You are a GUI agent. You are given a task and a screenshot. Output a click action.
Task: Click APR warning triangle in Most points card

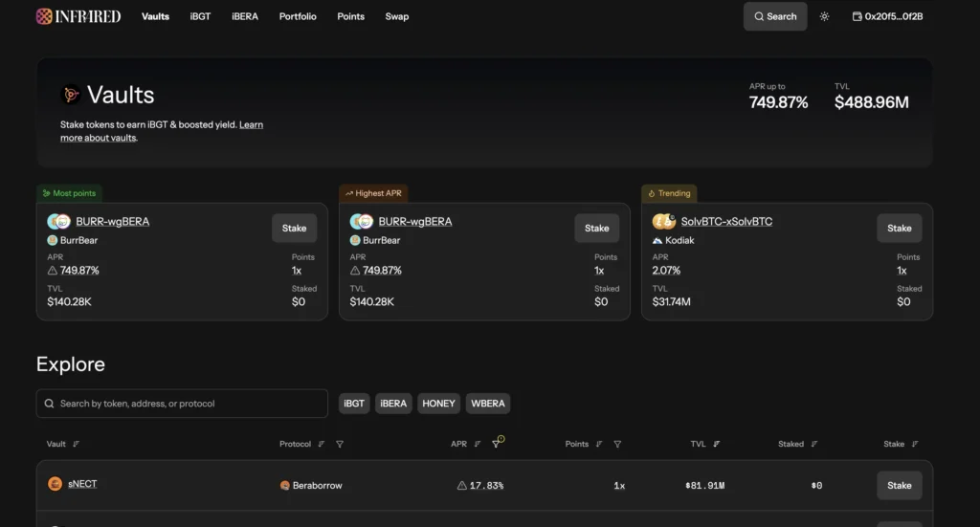point(53,271)
